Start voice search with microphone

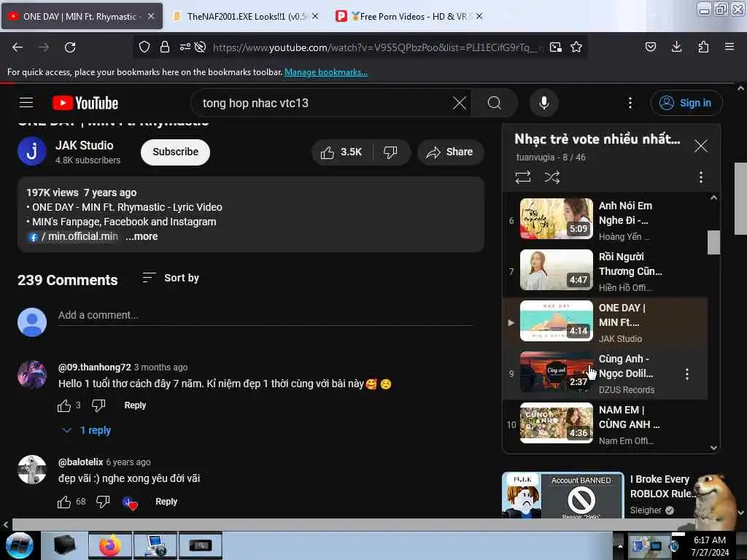[543, 103]
